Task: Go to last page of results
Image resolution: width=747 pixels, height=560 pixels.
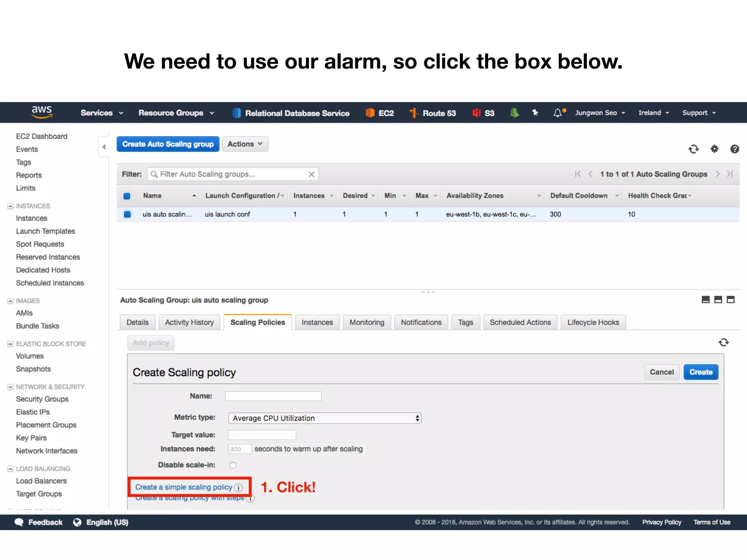Action: [730, 174]
